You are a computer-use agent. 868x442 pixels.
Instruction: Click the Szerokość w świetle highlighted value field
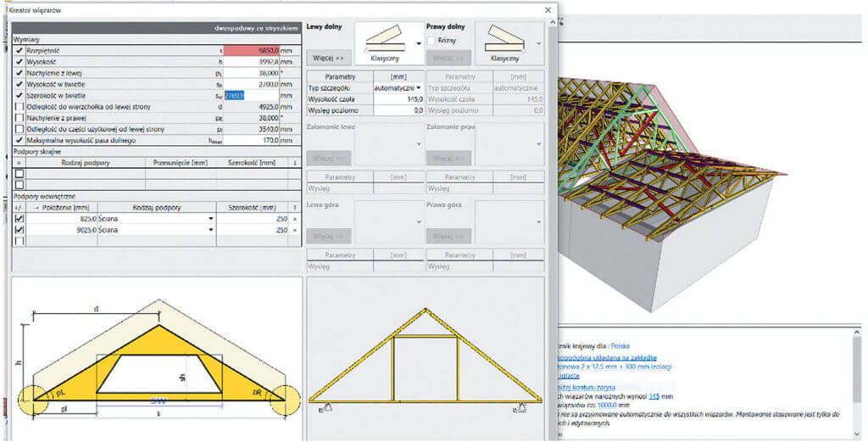pos(251,95)
